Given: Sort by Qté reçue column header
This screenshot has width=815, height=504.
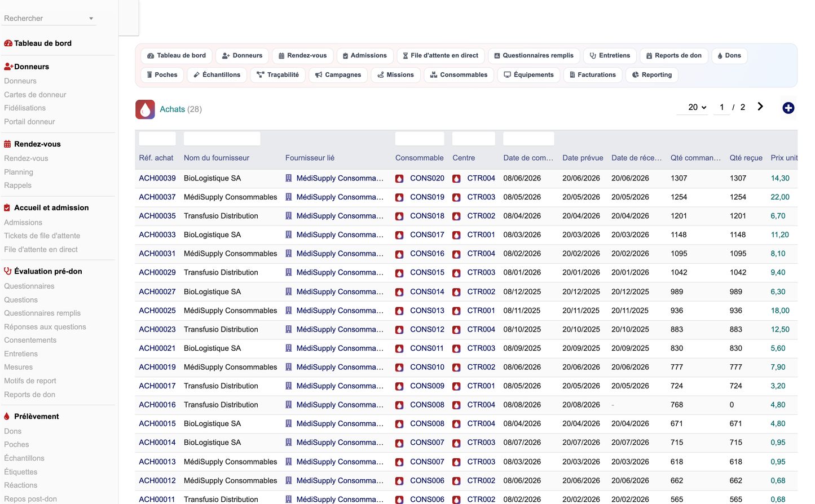Looking at the screenshot, I should click(x=746, y=158).
